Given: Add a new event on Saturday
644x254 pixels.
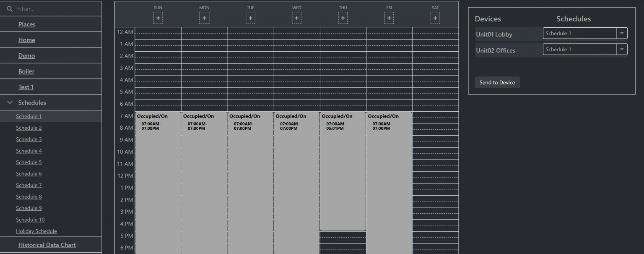Looking at the screenshot, I should click(x=435, y=18).
